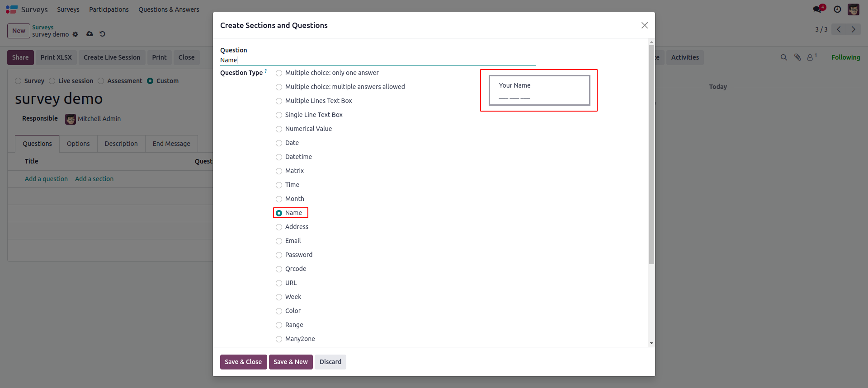Click the paperclip attachments icon
868x388 pixels.
(797, 57)
